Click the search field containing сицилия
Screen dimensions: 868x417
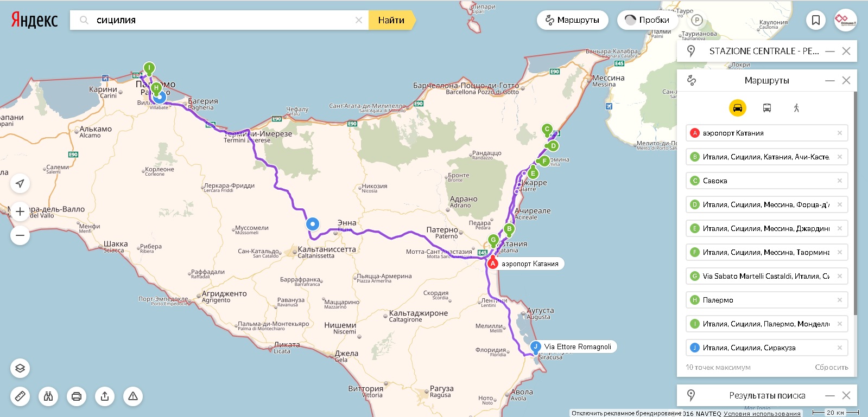(220, 20)
